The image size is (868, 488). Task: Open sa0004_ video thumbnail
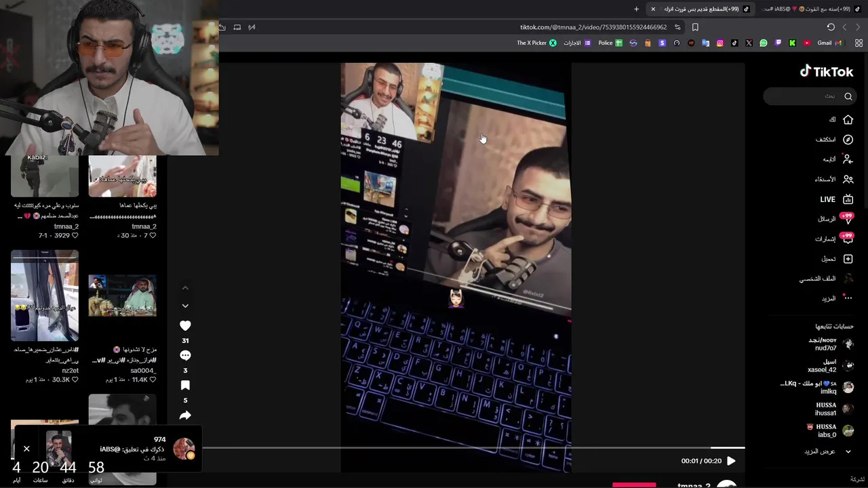click(x=123, y=296)
